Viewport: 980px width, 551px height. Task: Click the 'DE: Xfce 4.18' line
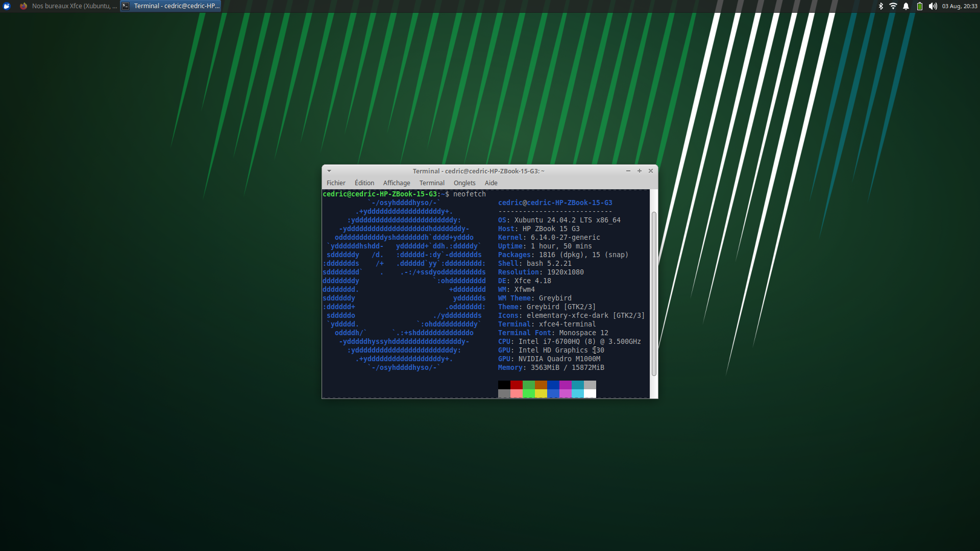525,281
